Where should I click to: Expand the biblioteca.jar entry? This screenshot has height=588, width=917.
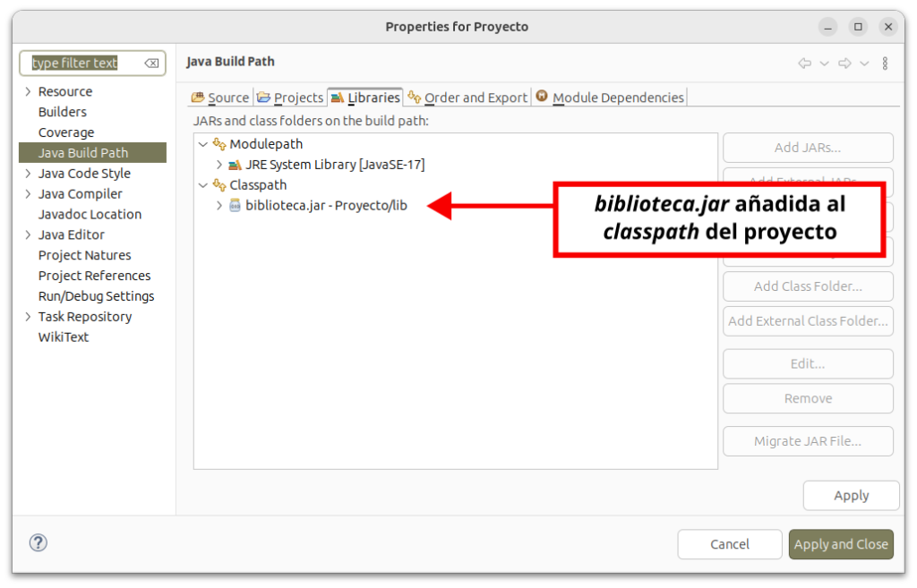(x=219, y=206)
